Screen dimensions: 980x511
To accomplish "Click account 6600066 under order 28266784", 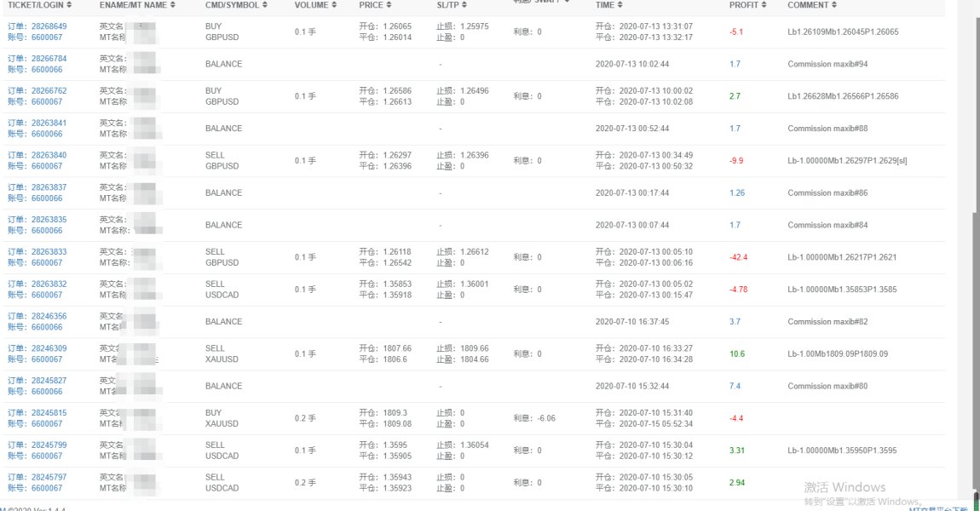I will pos(47,69).
